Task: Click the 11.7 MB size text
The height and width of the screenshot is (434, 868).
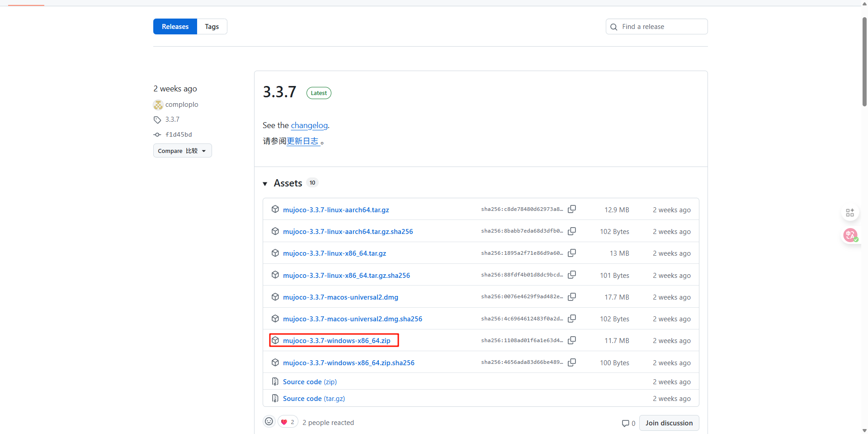Action: 617,341
